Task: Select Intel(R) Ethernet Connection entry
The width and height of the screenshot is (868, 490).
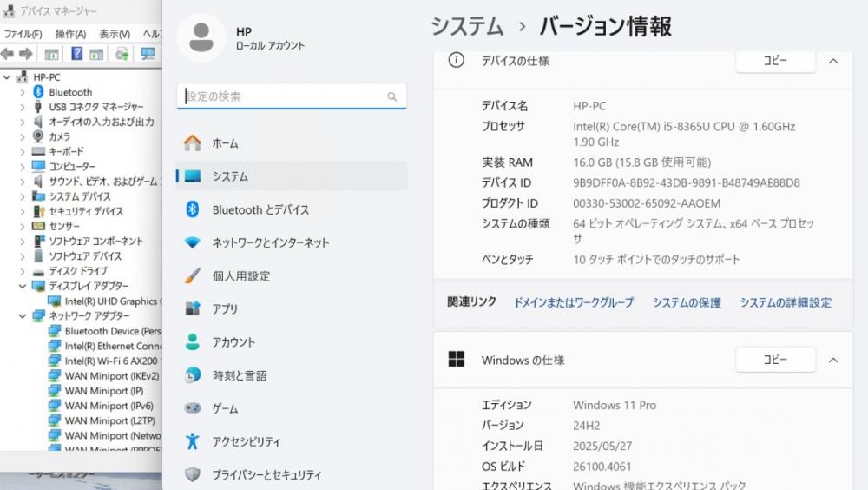Action: pos(113,346)
